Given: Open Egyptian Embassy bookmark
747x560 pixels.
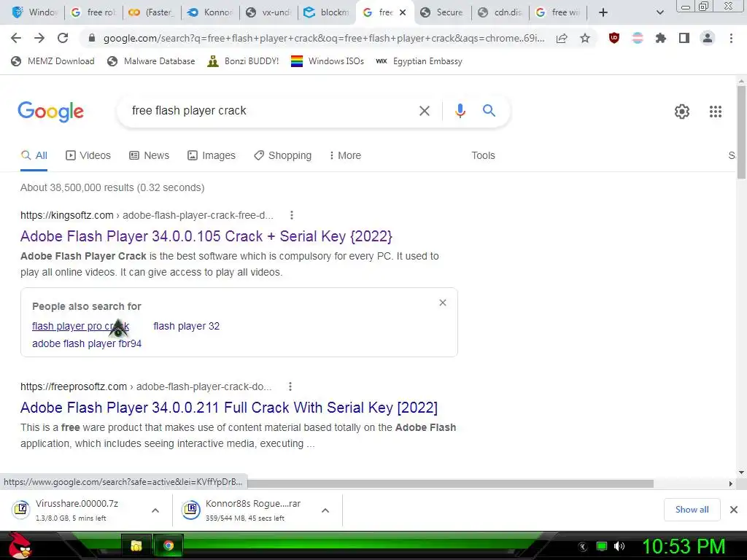Looking at the screenshot, I should click(419, 61).
